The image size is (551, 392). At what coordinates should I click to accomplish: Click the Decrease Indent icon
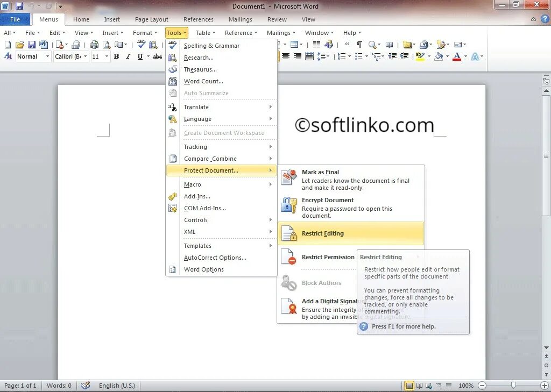coord(392,56)
